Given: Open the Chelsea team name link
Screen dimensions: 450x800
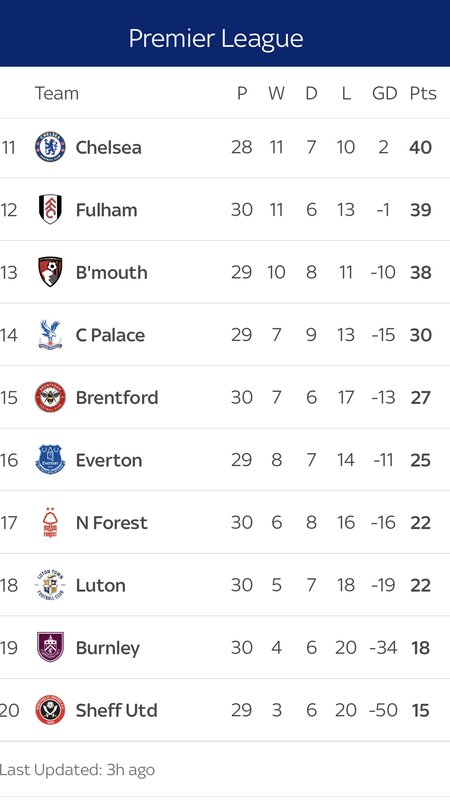Looking at the screenshot, I should tap(109, 147).
